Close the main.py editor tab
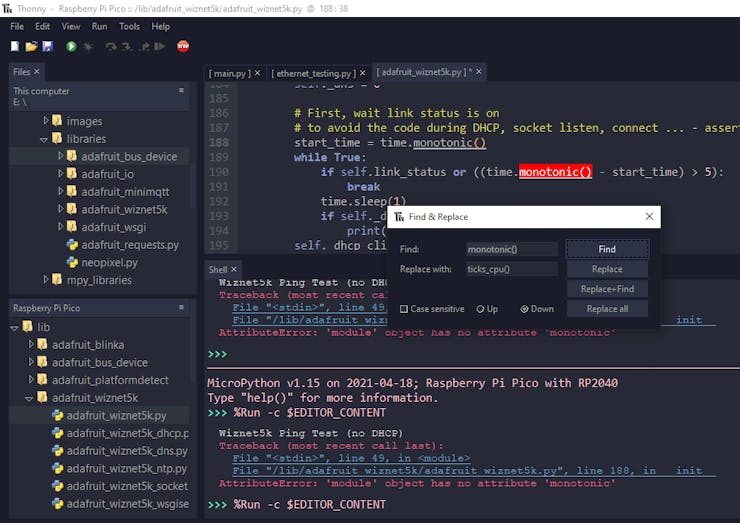Viewport: 740px width, 523px height. pyautogui.click(x=257, y=73)
